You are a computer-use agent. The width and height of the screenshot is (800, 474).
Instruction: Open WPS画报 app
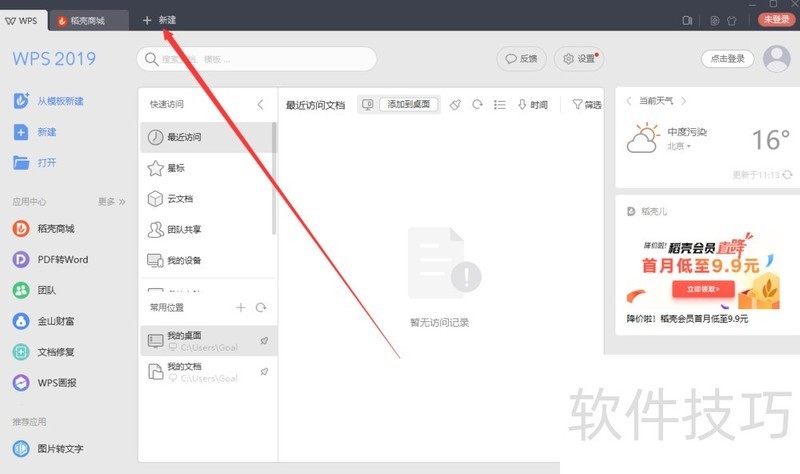tap(45, 383)
